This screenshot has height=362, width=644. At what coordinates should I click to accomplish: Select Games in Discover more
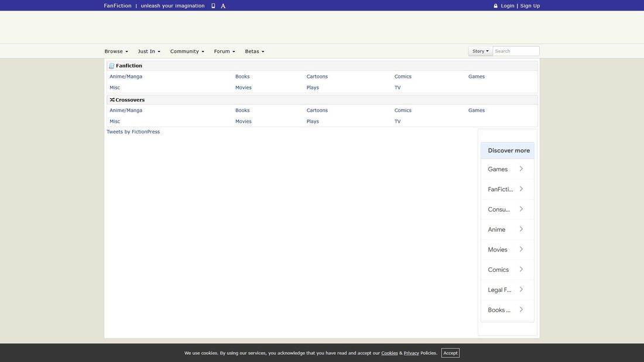click(x=507, y=169)
